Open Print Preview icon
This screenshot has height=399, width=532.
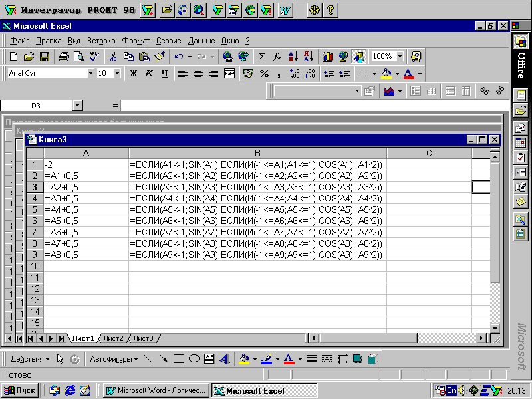78,57
